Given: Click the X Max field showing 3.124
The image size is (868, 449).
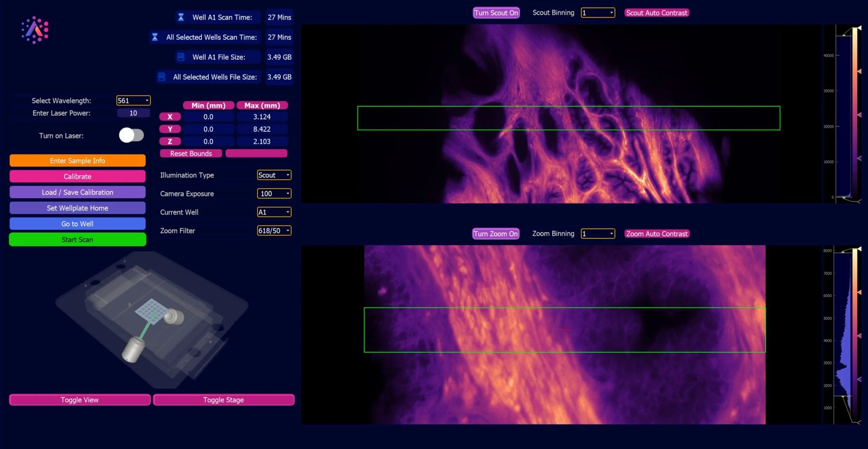Looking at the screenshot, I should click(262, 117).
